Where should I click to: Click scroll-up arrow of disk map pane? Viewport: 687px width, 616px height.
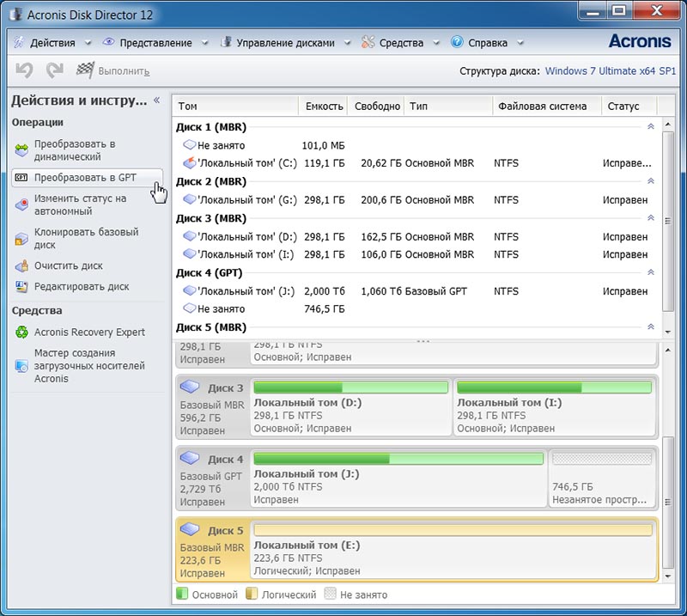[x=668, y=350]
